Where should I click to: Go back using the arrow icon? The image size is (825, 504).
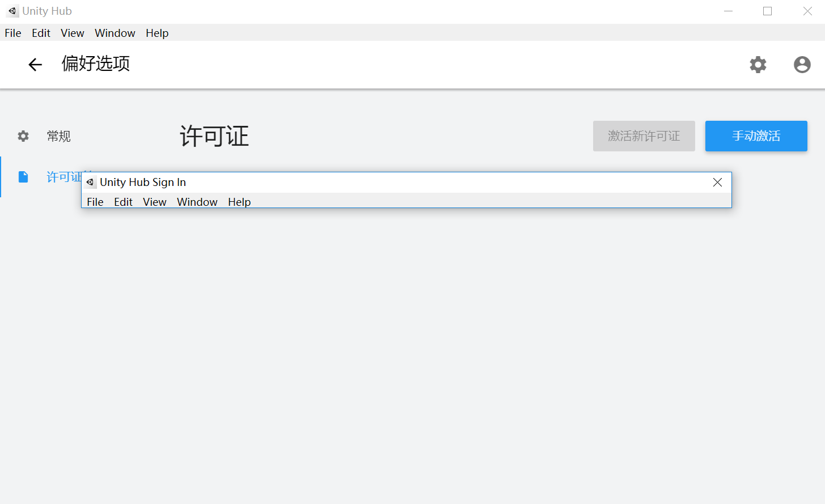35,65
